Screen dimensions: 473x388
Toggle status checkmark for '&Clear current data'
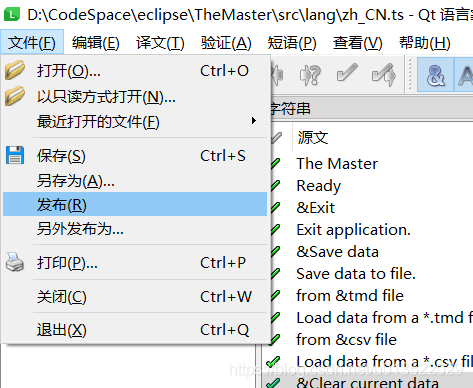pyautogui.click(x=273, y=383)
